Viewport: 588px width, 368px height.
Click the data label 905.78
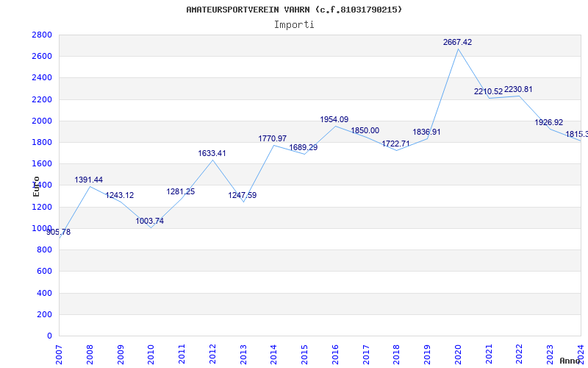tap(58, 232)
